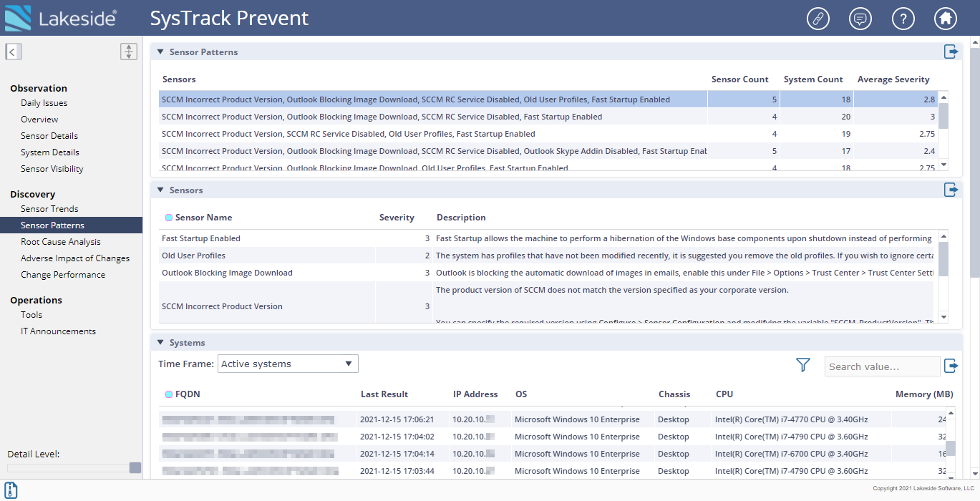Select the pattern row with System Count 19
The width and height of the screenshot is (980, 501).
[x=548, y=134]
